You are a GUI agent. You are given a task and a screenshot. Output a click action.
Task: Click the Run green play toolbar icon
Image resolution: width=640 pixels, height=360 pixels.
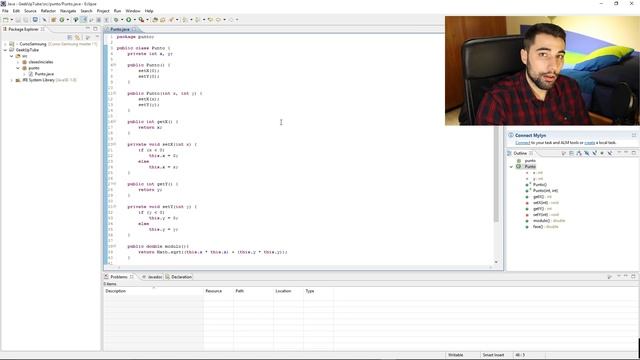(x=129, y=20)
